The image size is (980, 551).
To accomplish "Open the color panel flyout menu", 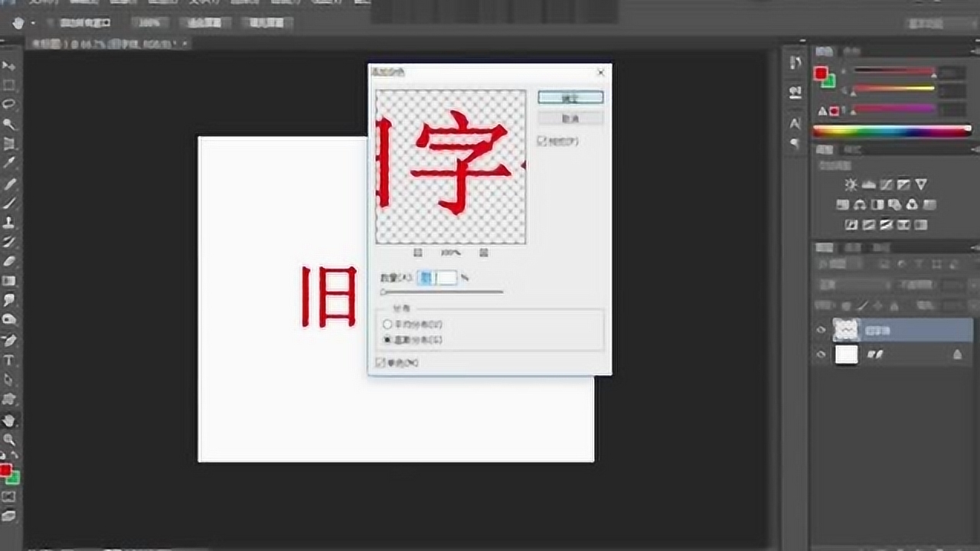I will click(x=974, y=51).
